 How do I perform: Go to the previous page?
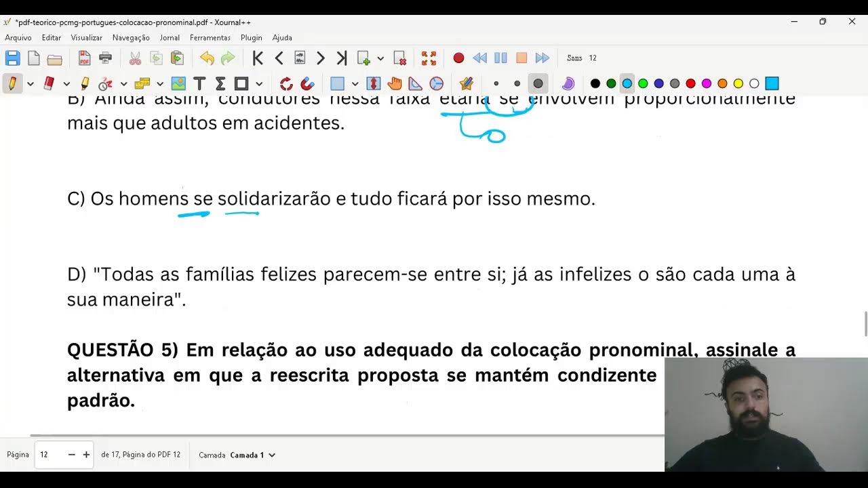279,58
